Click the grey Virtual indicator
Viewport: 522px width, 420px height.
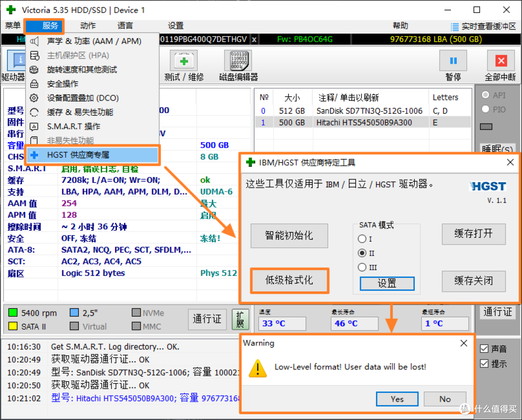click(74, 326)
